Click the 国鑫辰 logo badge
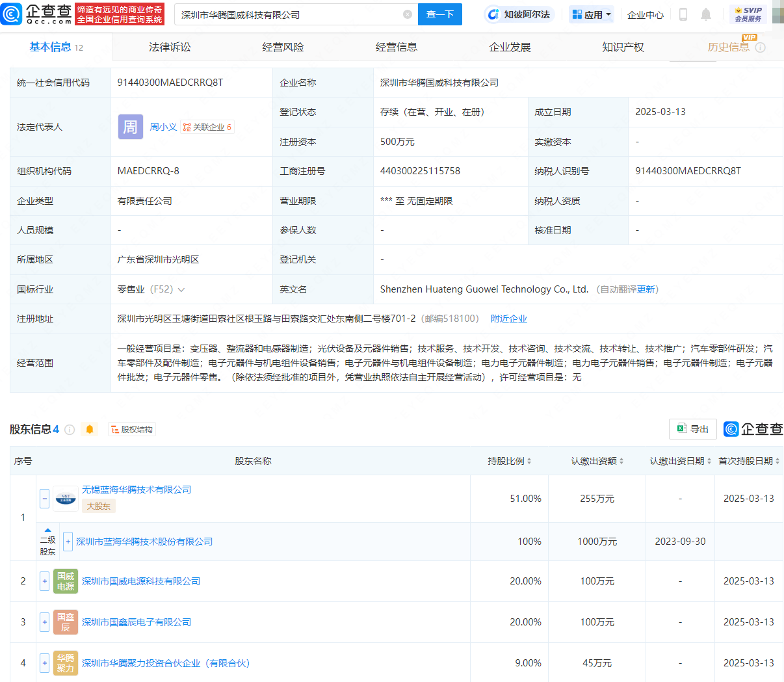This screenshot has width=784, height=682. (x=65, y=622)
